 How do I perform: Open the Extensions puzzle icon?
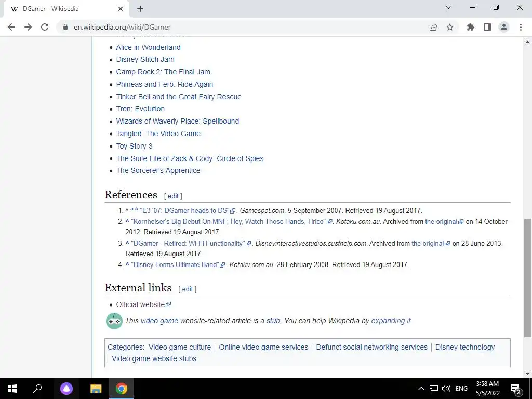[470, 27]
